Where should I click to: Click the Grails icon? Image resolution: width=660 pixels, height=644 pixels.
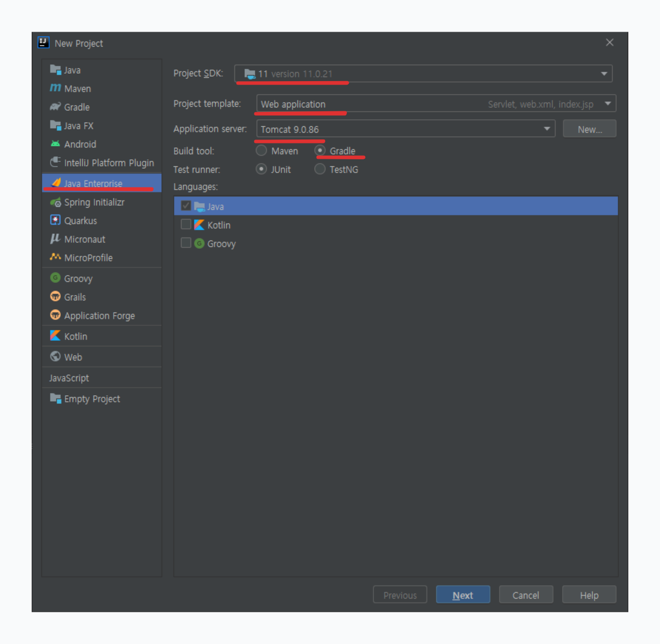55,296
